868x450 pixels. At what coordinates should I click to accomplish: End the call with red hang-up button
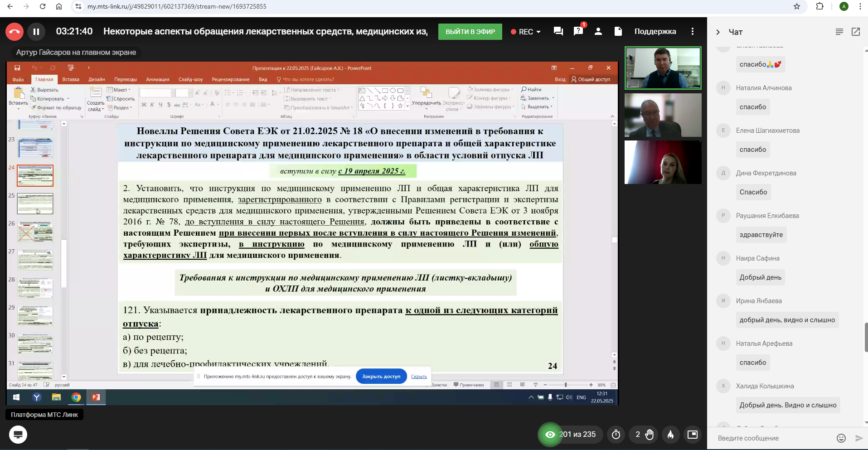pyautogui.click(x=15, y=32)
